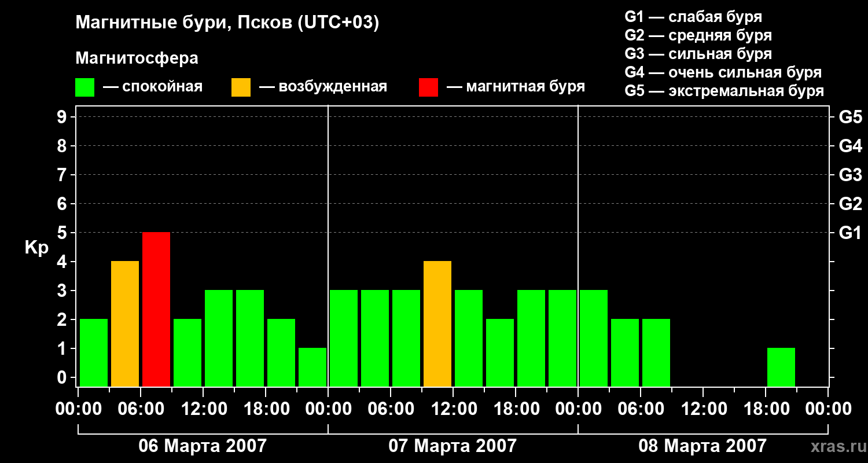Click the orange 'возбужденная' legend swatch
868x463 pixels.
(x=241, y=87)
